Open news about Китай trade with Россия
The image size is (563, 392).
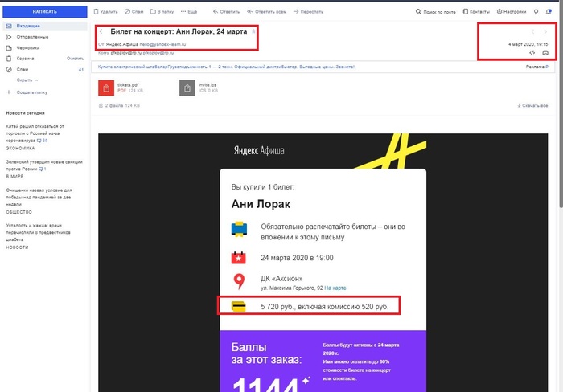35,133
